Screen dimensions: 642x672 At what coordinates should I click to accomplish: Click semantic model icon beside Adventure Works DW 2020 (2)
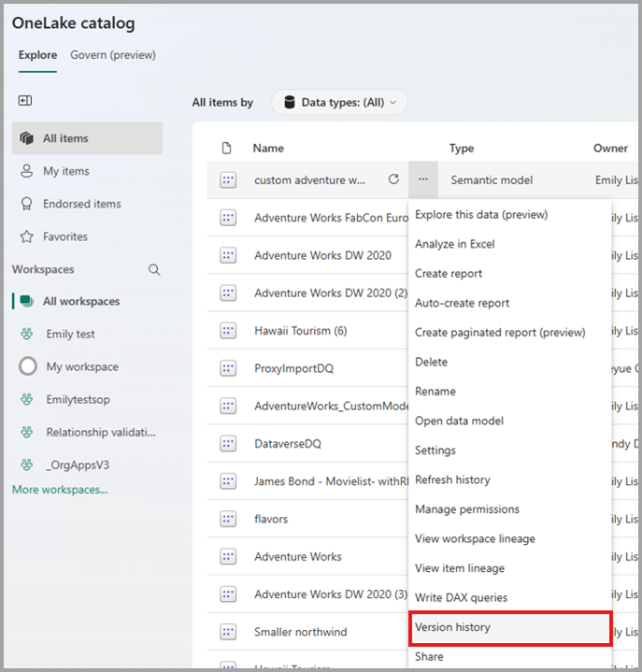[228, 293]
